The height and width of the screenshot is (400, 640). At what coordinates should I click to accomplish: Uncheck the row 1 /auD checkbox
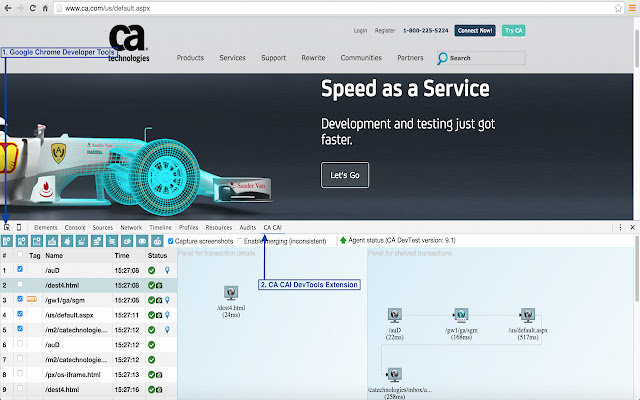20,269
